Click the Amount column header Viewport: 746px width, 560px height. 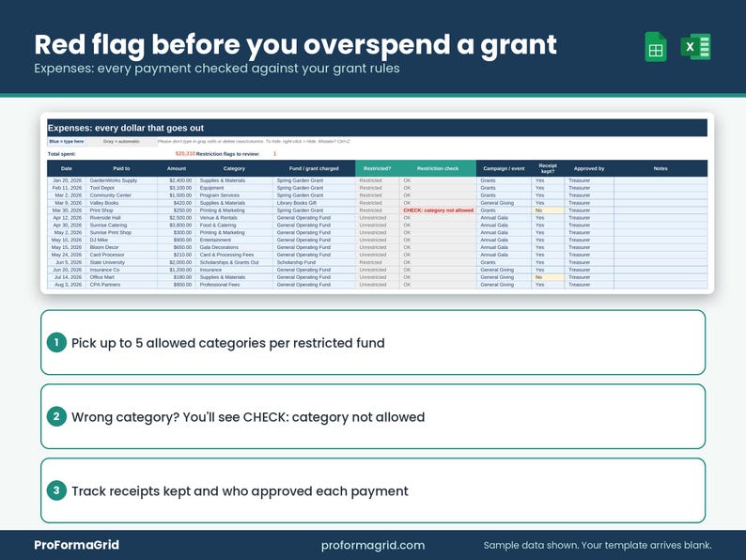point(177,168)
